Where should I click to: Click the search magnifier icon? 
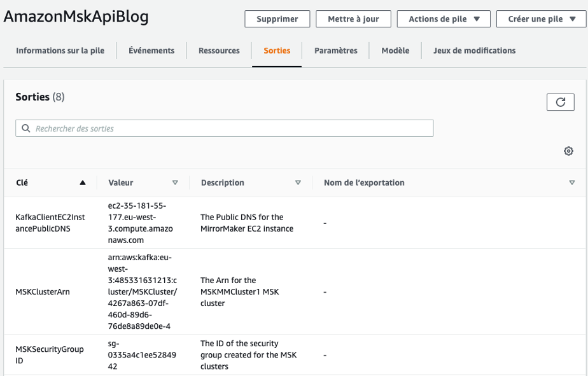tap(26, 129)
